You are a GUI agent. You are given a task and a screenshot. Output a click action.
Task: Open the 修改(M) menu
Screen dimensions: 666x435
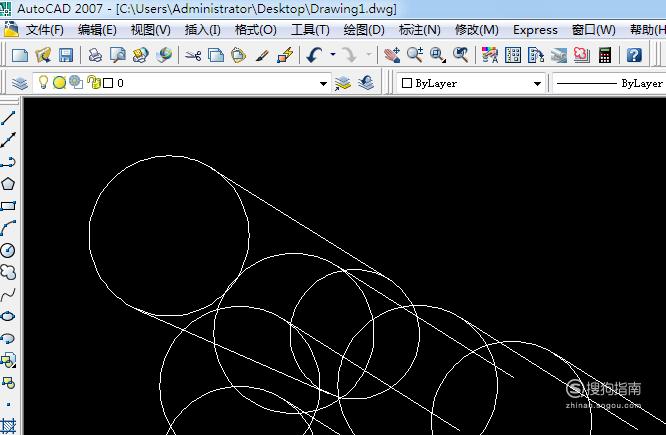[x=477, y=30]
